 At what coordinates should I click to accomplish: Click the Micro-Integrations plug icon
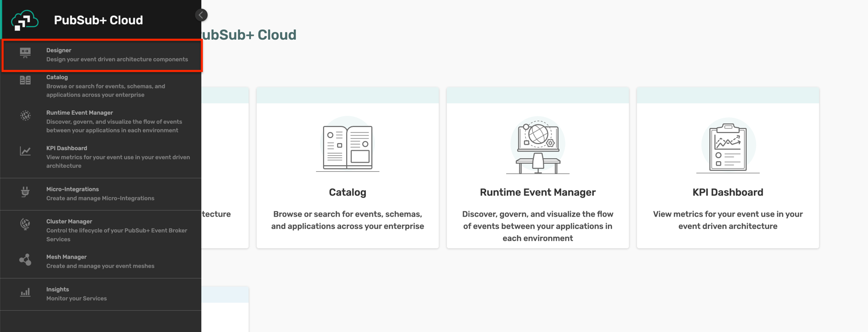[x=25, y=191]
